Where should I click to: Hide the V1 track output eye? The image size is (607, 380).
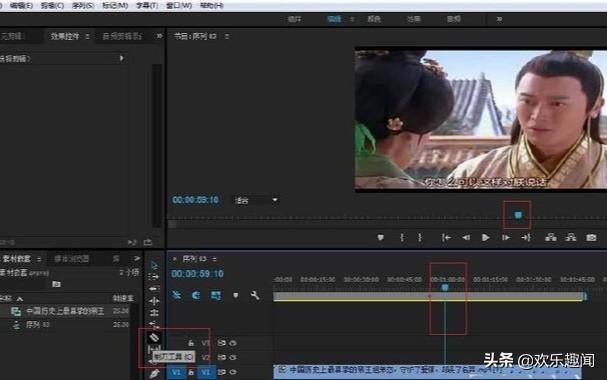[x=233, y=372]
